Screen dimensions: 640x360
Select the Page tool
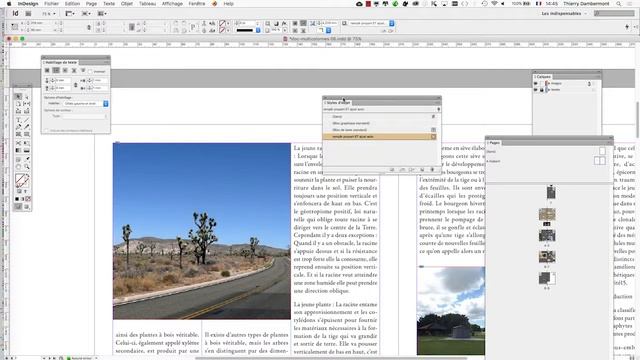[x=18, y=104]
